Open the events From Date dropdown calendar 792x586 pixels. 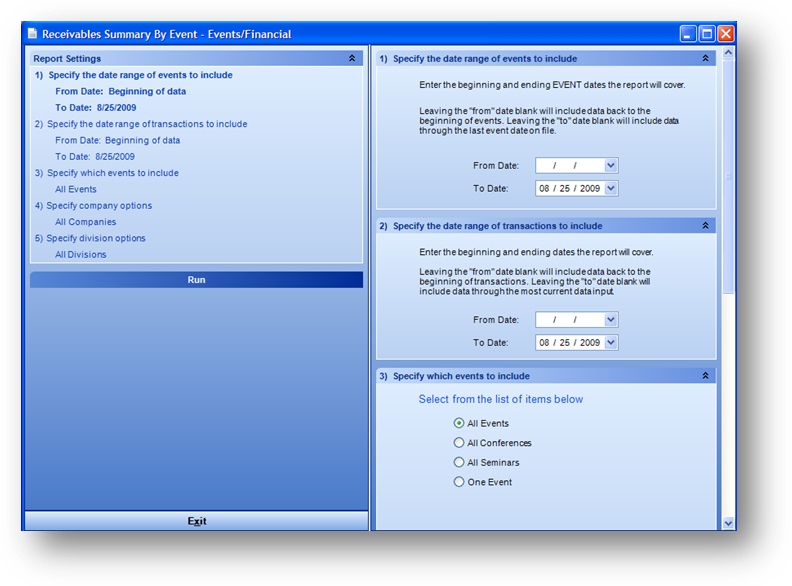point(611,165)
